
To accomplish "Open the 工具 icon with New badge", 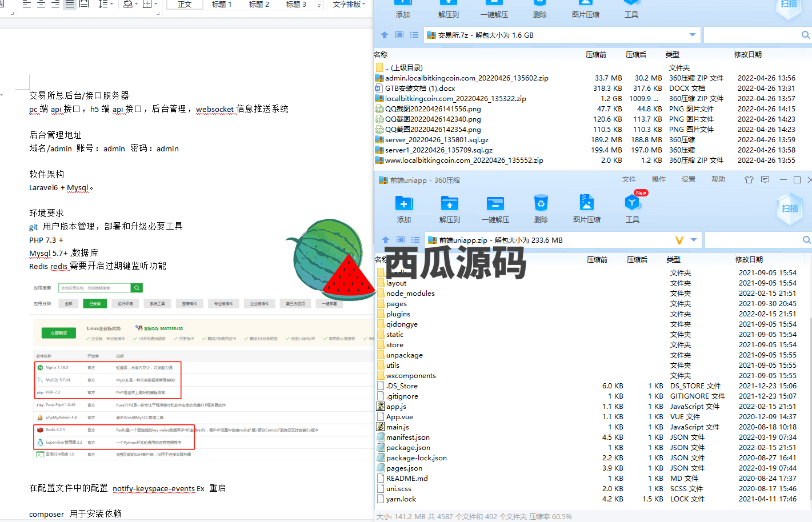I will 633,203.
